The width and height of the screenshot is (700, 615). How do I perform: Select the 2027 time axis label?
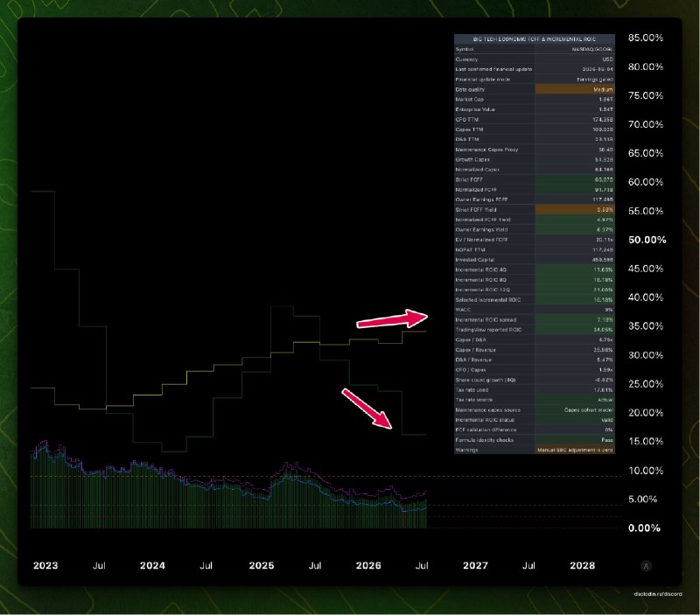coord(475,565)
